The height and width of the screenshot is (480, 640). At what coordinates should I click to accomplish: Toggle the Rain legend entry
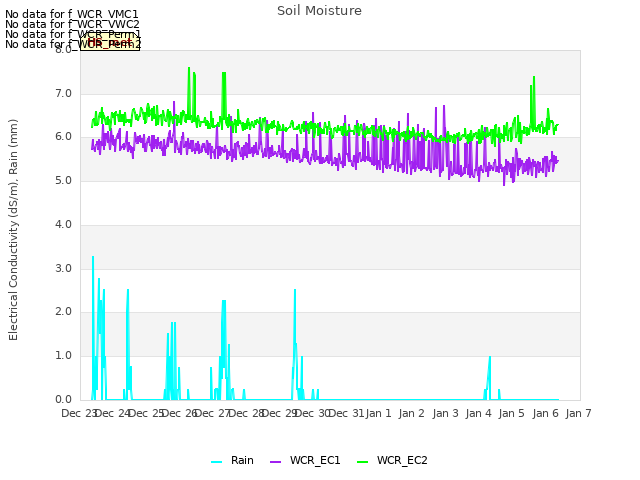coord(232,460)
